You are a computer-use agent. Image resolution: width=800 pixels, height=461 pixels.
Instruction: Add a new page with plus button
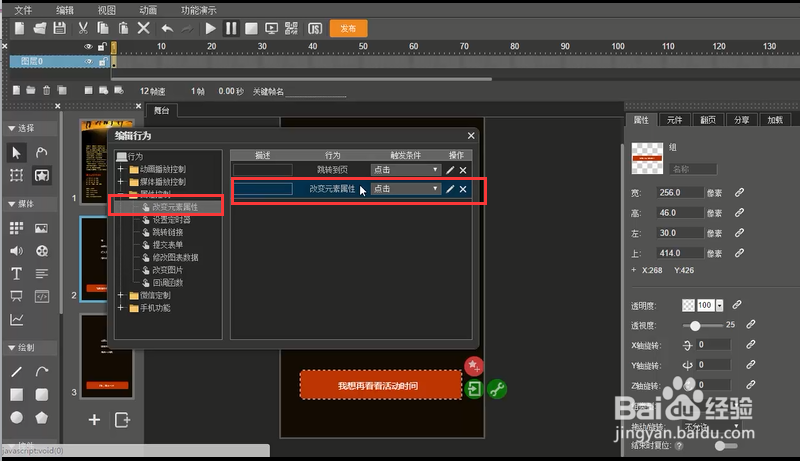click(94, 420)
